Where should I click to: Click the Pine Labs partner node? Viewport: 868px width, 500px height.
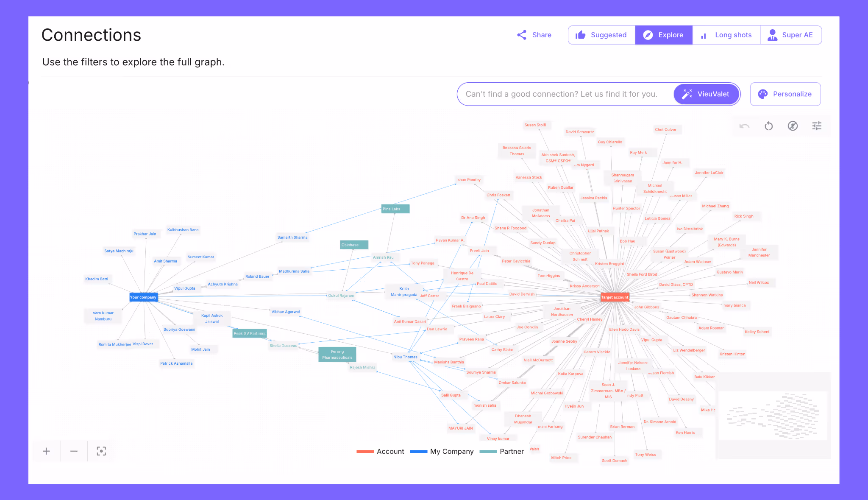point(395,209)
